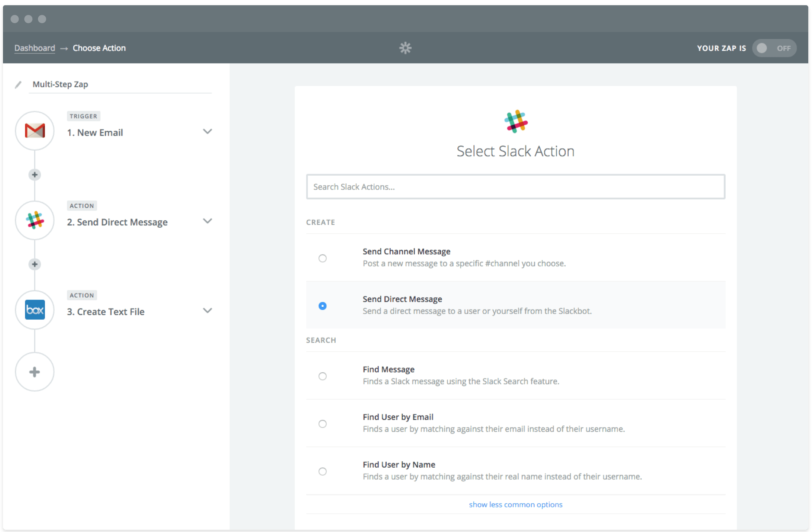Expand the Create Text File step chevron
This screenshot has width=812, height=532.
pyautogui.click(x=207, y=311)
